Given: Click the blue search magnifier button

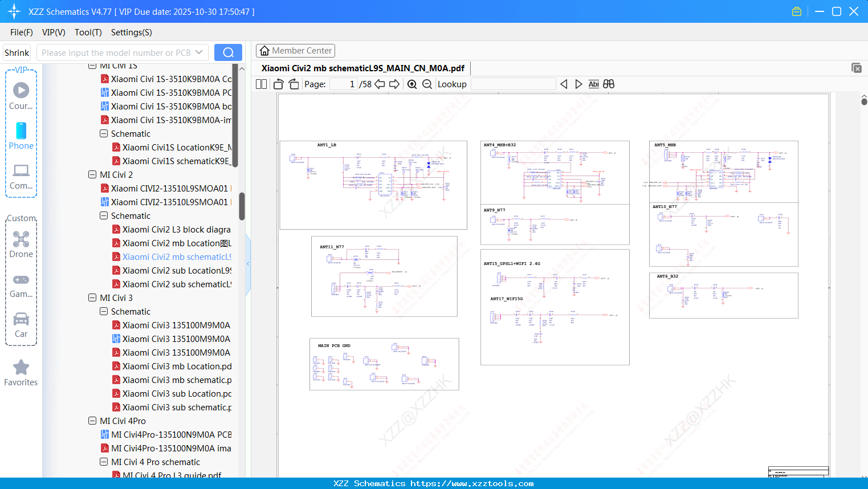Looking at the screenshot, I should [x=228, y=52].
